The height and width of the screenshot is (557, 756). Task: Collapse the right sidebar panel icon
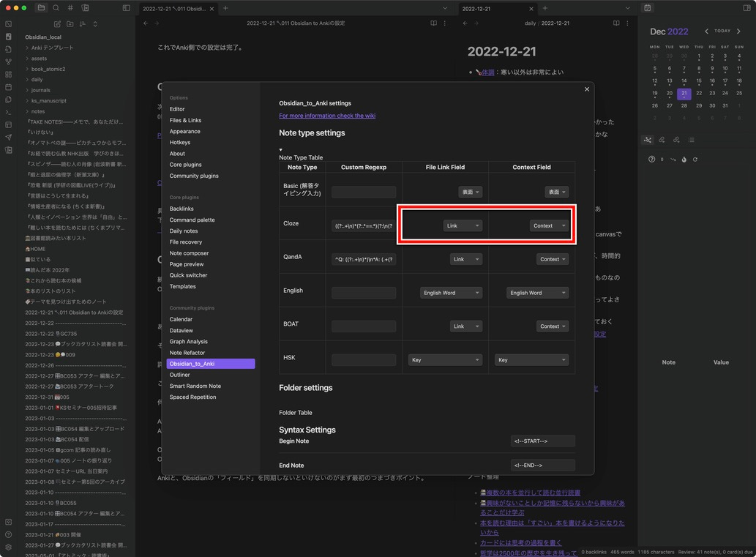tap(746, 8)
